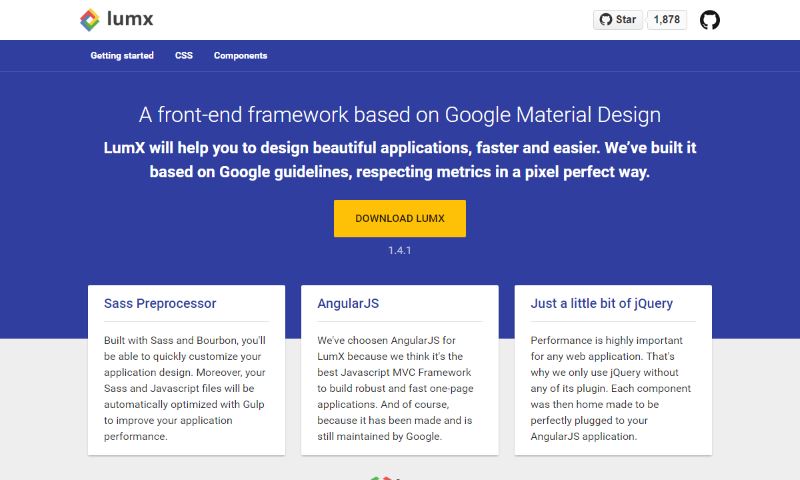Star the LumX repository

coord(618,20)
